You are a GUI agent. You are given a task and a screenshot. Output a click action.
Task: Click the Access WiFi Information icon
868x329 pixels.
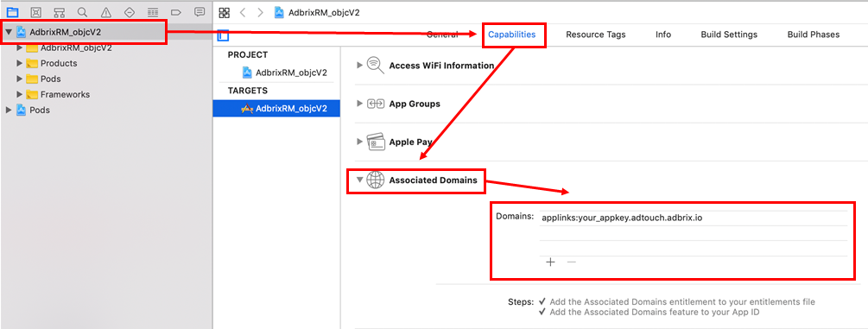[376, 66]
